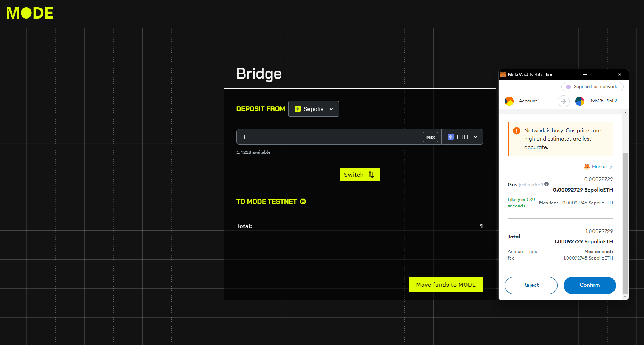
Task: Click Move funds to MODE button
Action: (x=446, y=285)
